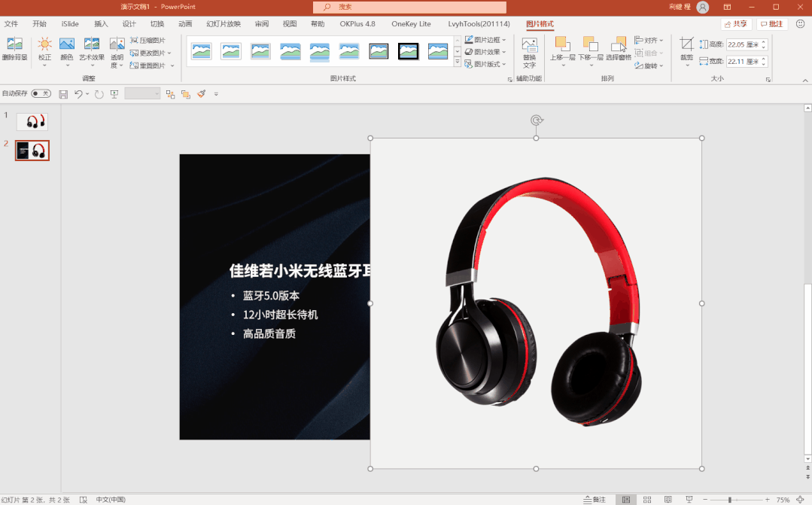Click the zoom in plus button
This screenshot has height=505, width=812.
(768, 500)
